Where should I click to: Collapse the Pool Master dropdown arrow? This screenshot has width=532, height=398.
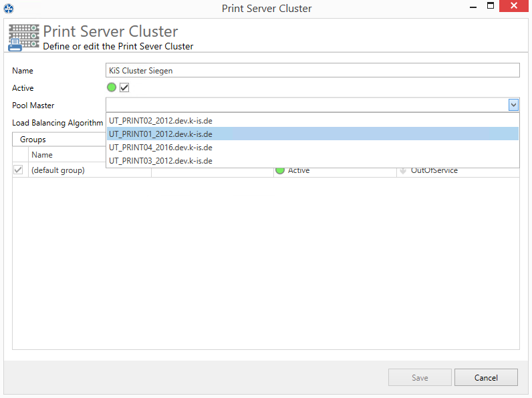[513, 105]
